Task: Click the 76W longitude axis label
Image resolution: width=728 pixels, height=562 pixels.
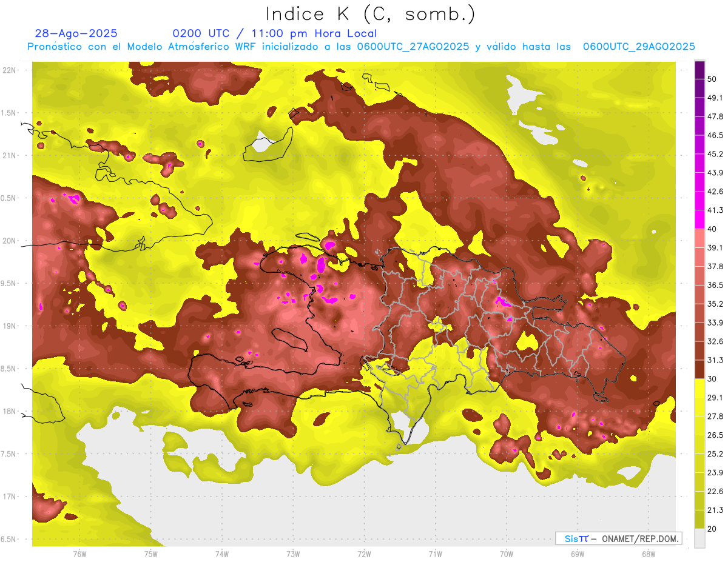Action: (79, 554)
